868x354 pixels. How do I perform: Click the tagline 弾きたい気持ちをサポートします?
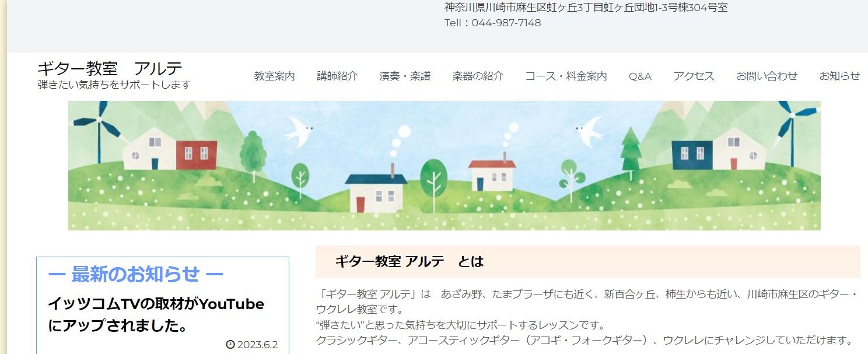click(114, 85)
